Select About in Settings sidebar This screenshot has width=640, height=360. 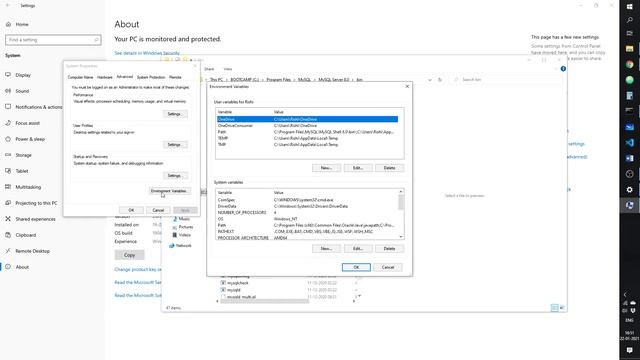pyautogui.click(x=17, y=267)
